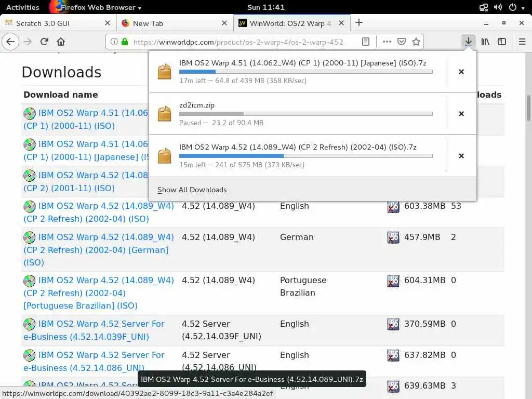Click the CP 2 Refresh download progress bar
The image size is (532, 399).
305,156
